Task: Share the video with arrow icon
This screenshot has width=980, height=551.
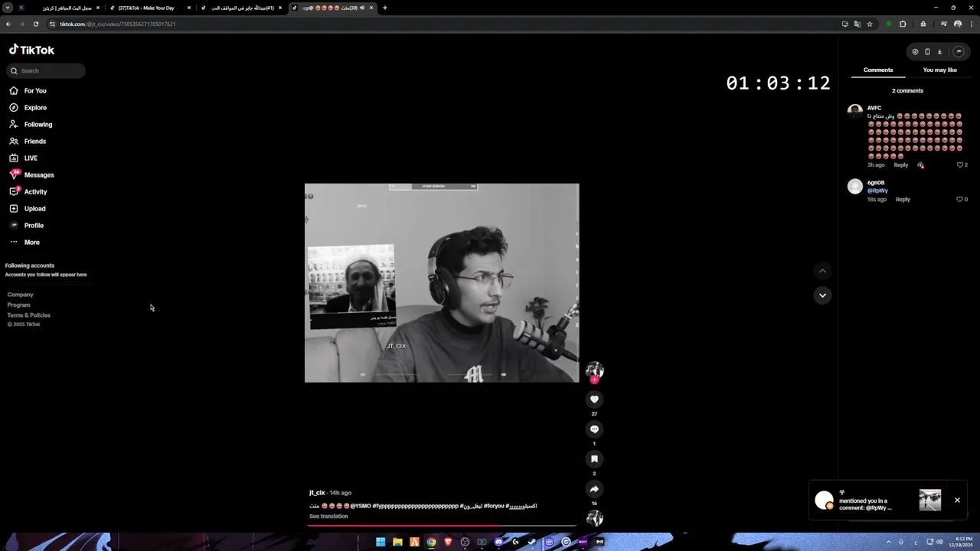Action: click(594, 489)
